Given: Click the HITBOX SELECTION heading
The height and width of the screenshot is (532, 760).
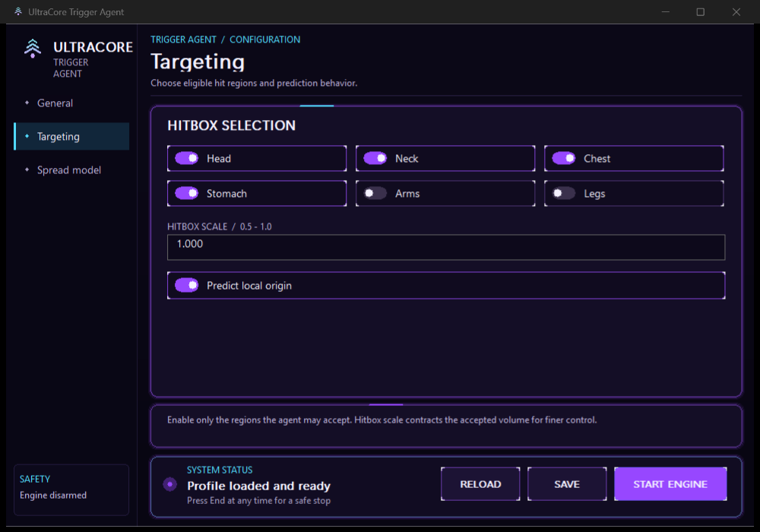Looking at the screenshot, I should (x=231, y=125).
